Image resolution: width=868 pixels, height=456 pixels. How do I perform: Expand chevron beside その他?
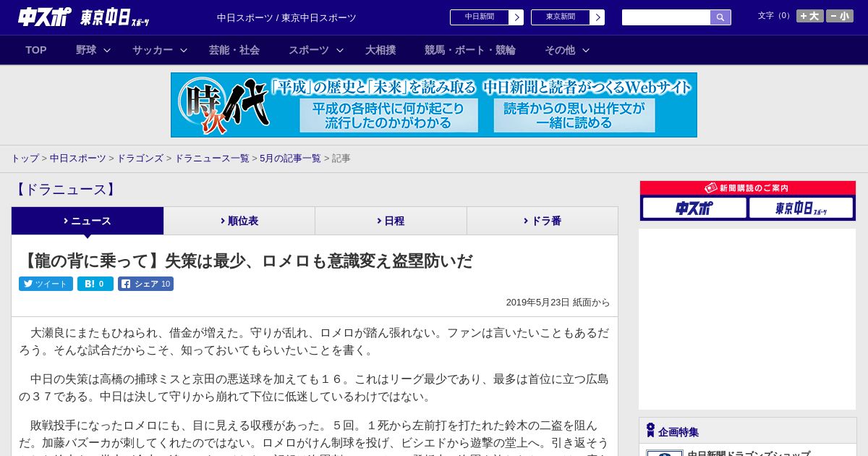click(586, 50)
